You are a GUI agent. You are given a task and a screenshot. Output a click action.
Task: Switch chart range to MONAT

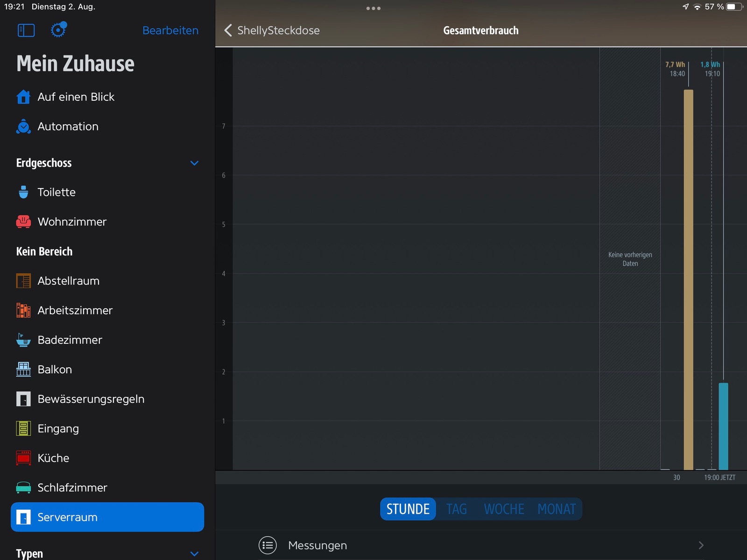(557, 509)
